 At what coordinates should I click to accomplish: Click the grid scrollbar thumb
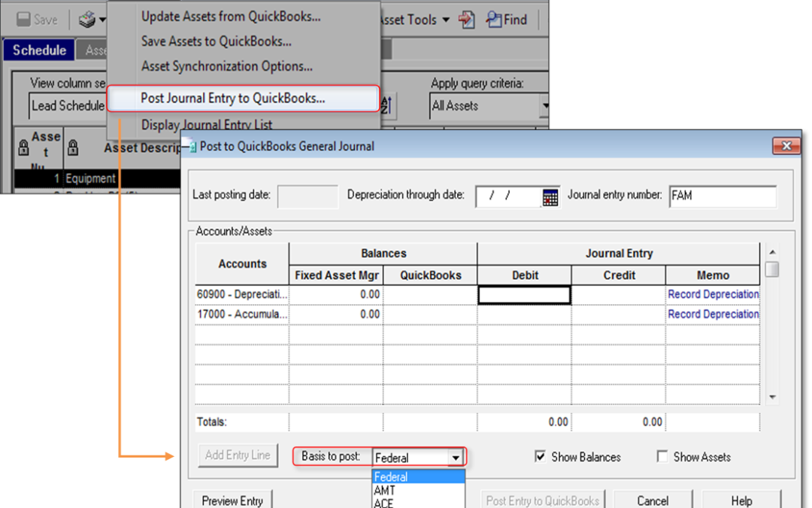(x=772, y=269)
